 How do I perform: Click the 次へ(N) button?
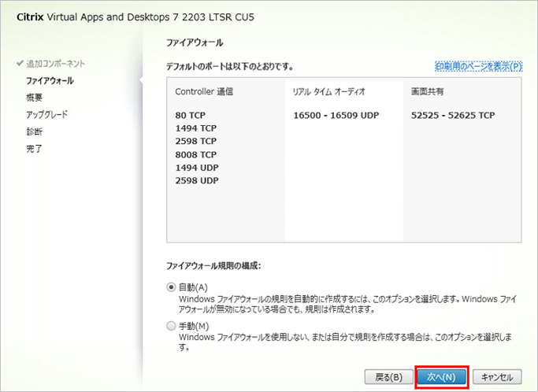441,377
